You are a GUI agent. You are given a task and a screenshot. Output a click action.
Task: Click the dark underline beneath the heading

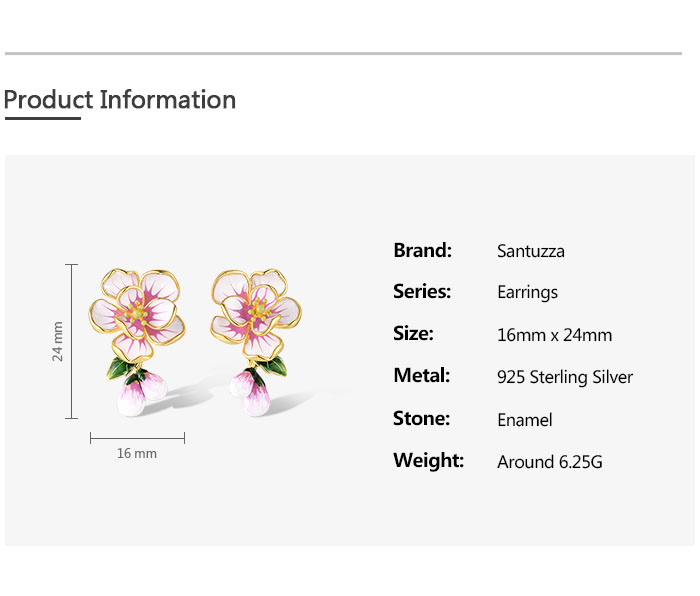(42, 118)
